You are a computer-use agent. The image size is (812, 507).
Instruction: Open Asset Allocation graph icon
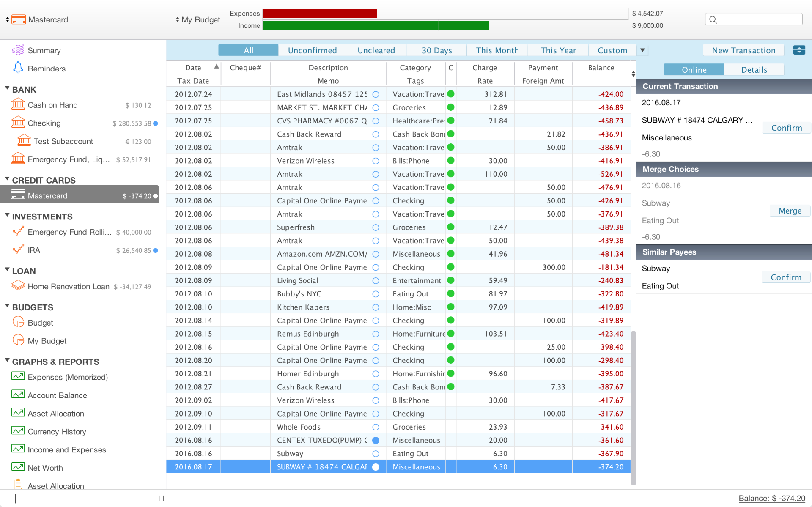tap(18, 412)
